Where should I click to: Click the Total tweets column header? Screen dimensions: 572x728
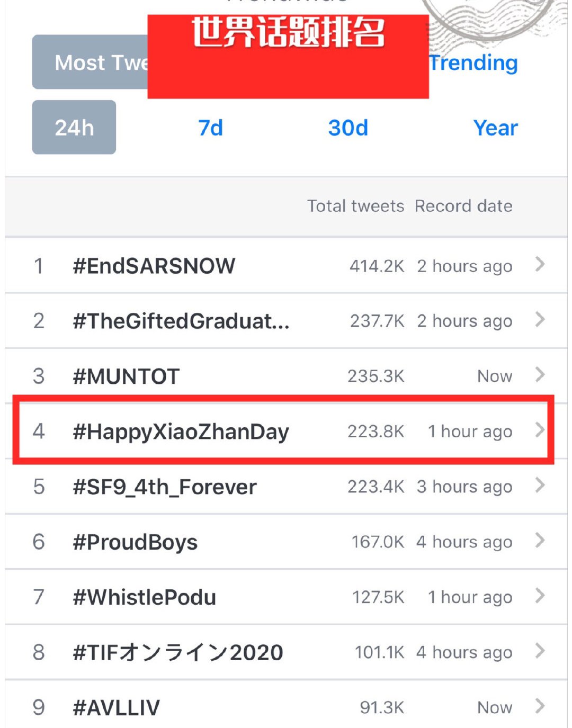355,206
